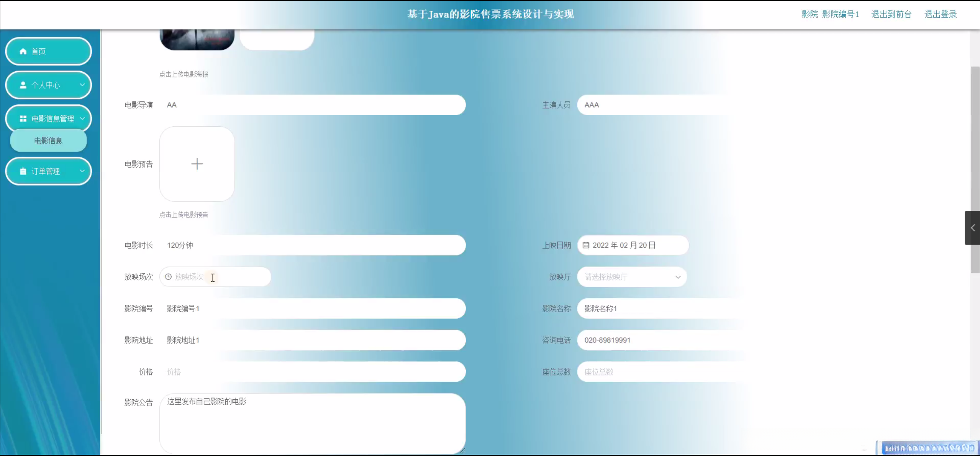Click the clock icon in 放映场次 field
Viewport: 980px width, 456px height.
[168, 277]
